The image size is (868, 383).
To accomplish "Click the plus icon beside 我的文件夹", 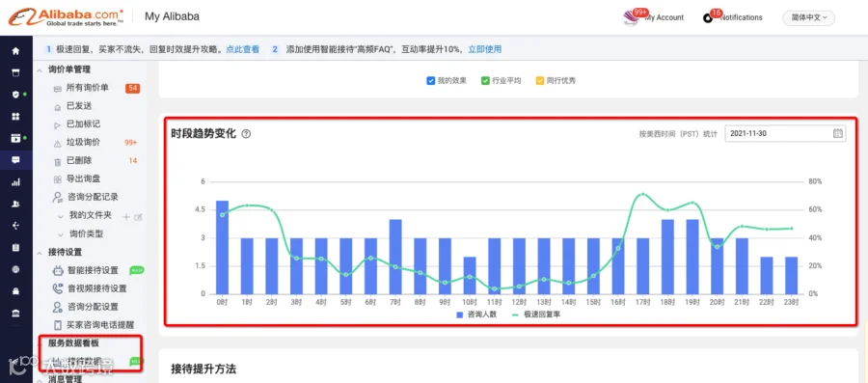I will pyautogui.click(x=126, y=216).
